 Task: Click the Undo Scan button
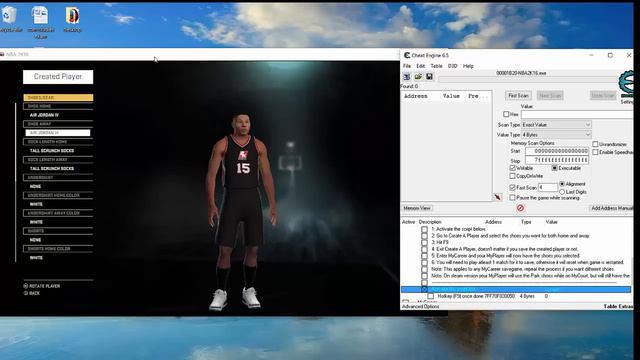point(603,96)
